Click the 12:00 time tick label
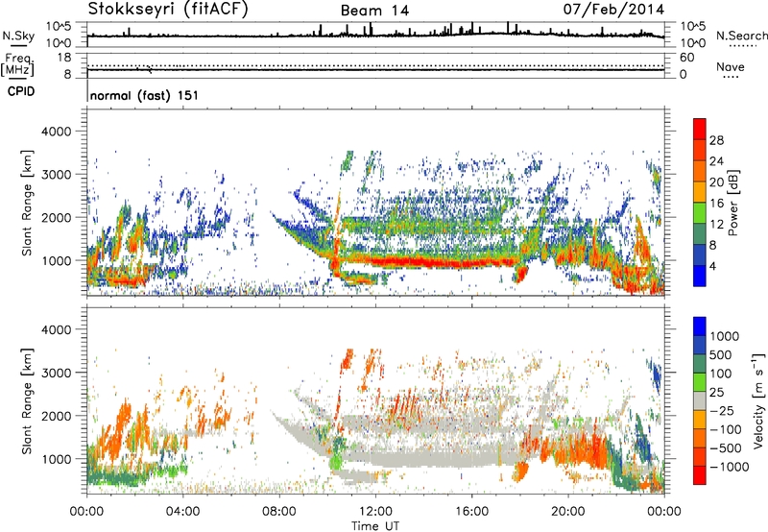 375,512
